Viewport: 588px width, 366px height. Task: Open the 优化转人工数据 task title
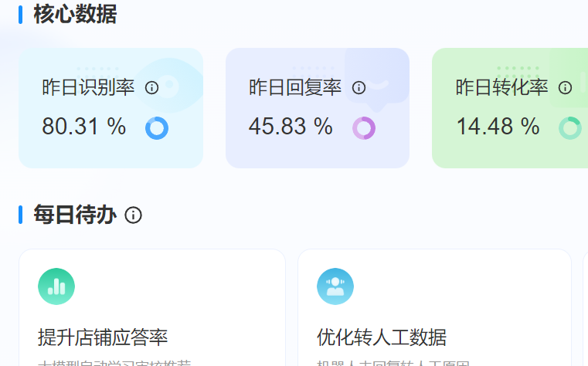point(382,337)
